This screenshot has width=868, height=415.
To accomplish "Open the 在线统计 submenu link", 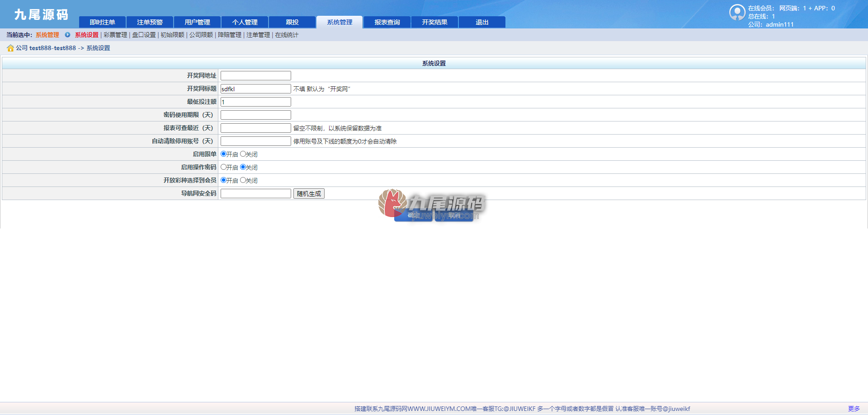I will tap(287, 35).
